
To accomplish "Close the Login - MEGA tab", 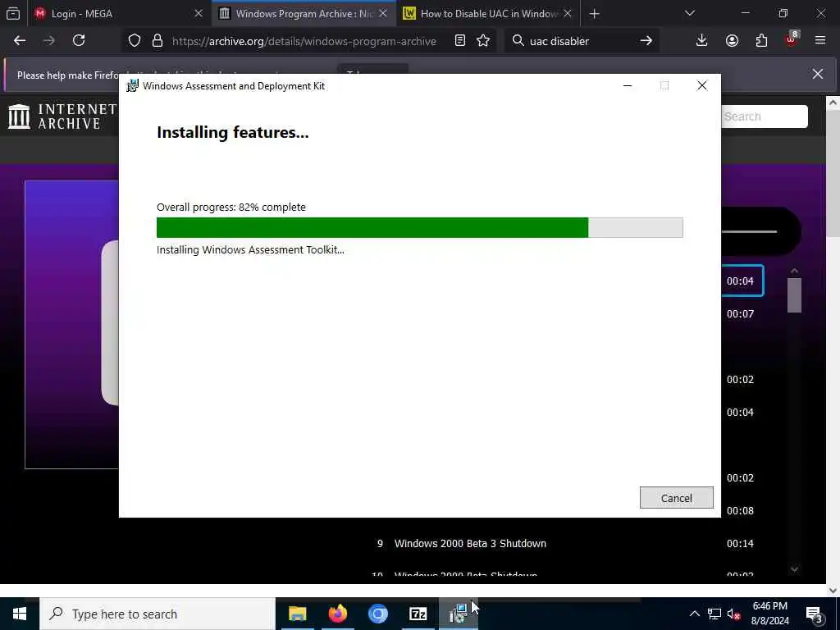I will 199,14.
